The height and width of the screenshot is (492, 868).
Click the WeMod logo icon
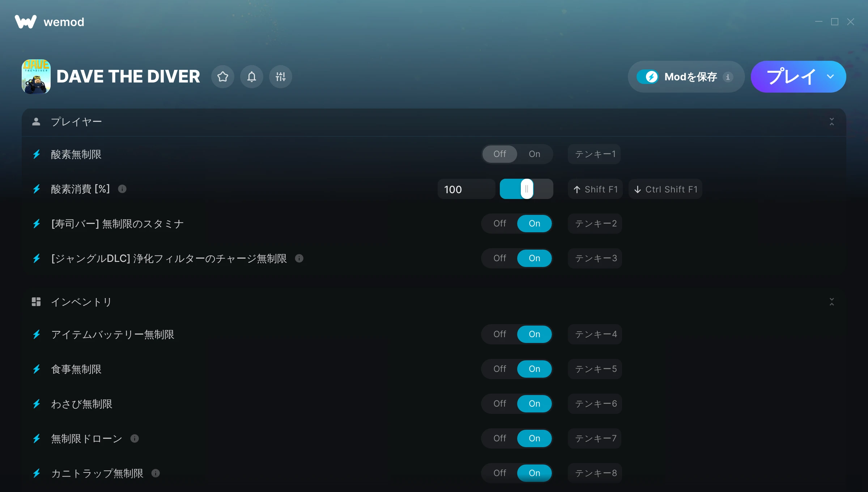pyautogui.click(x=26, y=22)
